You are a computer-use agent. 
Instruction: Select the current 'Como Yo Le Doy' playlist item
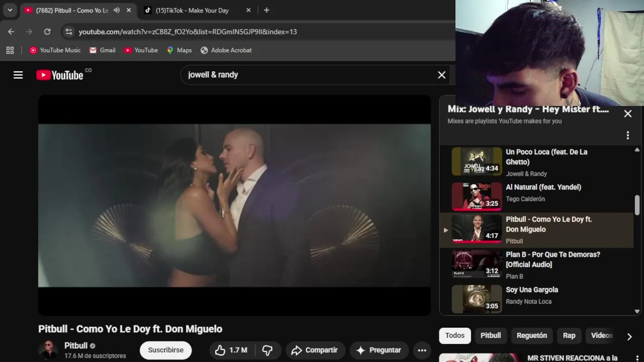tap(537, 230)
